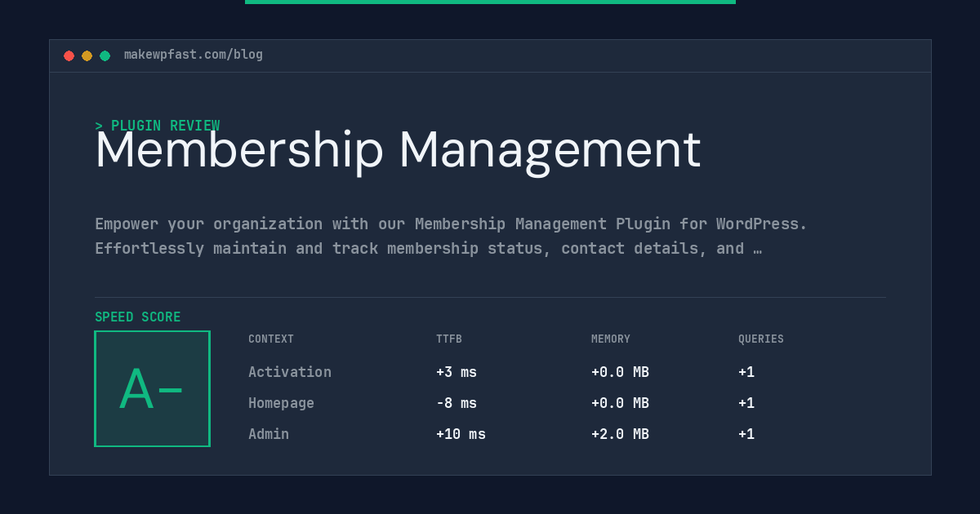Image resolution: width=980 pixels, height=514 pixels.
Task: Click the makewpfast.com/blog address text
Action: point(194,55)
